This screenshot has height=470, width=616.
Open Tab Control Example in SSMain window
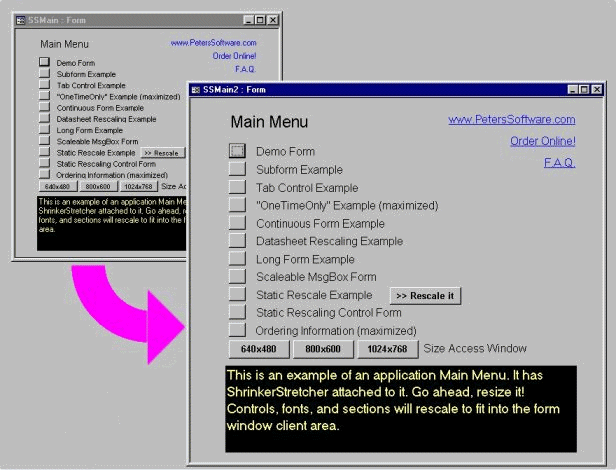pos(44,84)
